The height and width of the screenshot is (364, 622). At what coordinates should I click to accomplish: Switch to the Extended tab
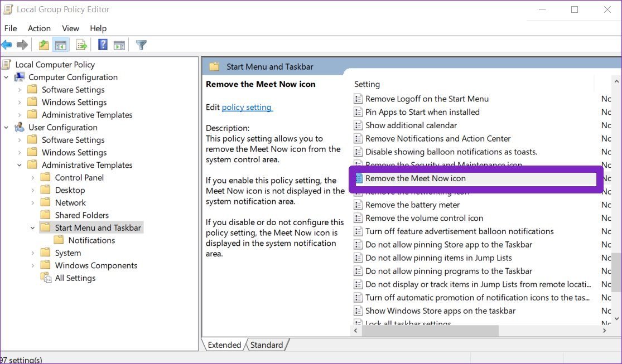[224, 344]
